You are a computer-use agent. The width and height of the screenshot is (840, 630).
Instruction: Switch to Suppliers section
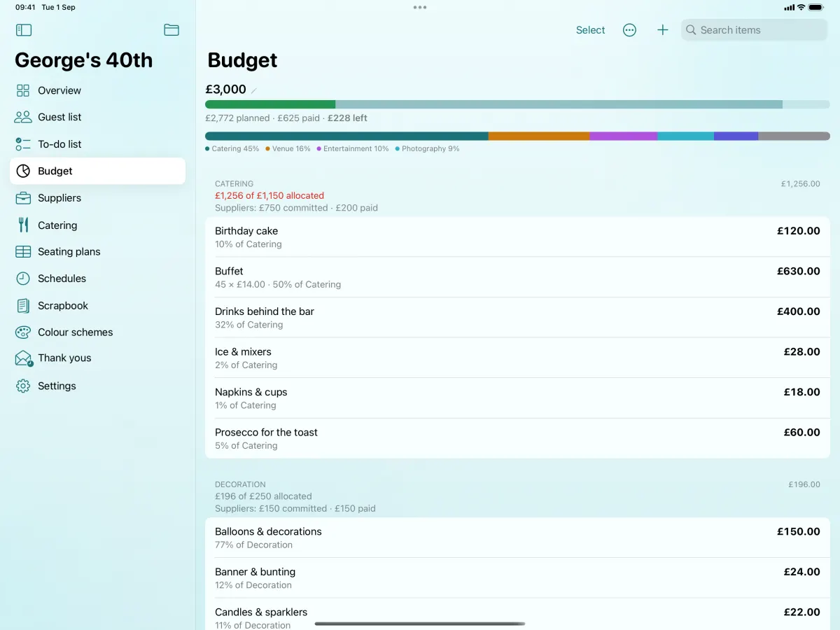(97, 198)
